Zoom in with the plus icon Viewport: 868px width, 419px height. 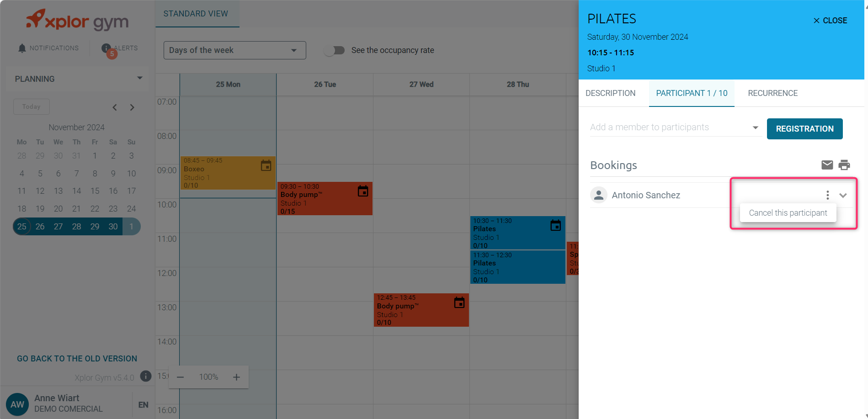(236, 377)
